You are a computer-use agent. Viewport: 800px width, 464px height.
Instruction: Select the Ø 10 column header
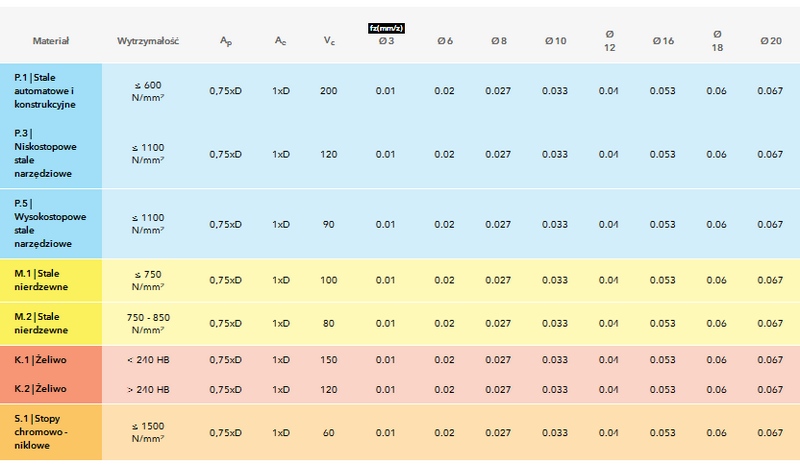(x=555, y=41)
